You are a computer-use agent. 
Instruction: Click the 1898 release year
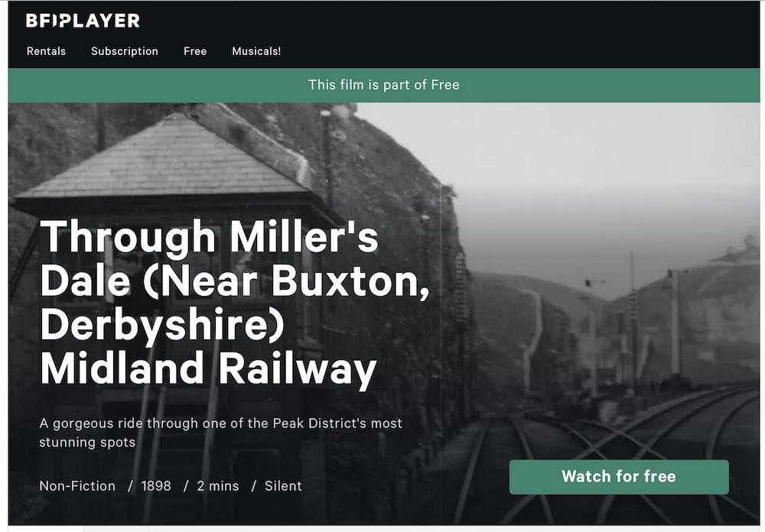click(156, 486)
